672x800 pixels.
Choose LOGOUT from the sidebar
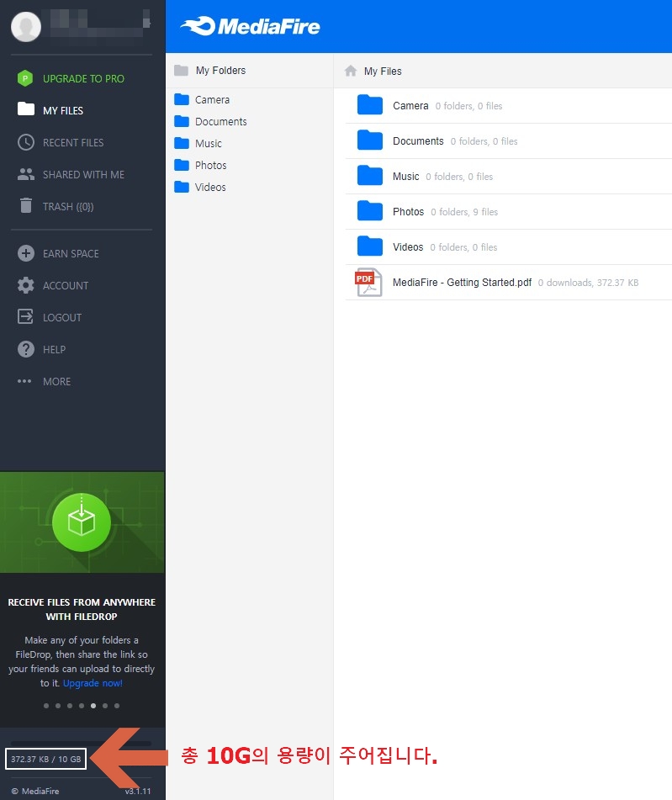pos(62,317)
